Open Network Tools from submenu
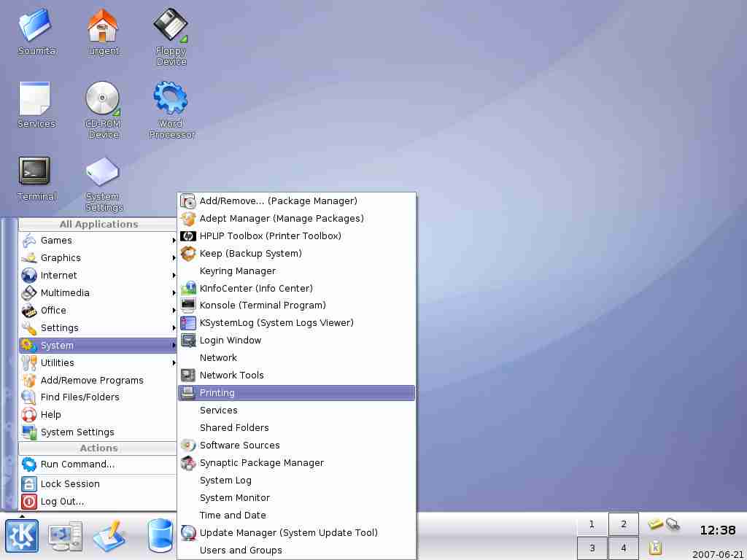 tap(296, 376)
